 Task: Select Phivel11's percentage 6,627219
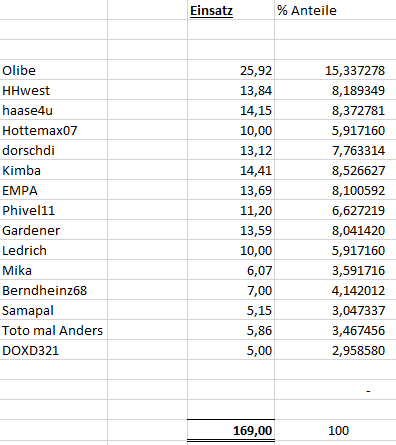[335, 210]
